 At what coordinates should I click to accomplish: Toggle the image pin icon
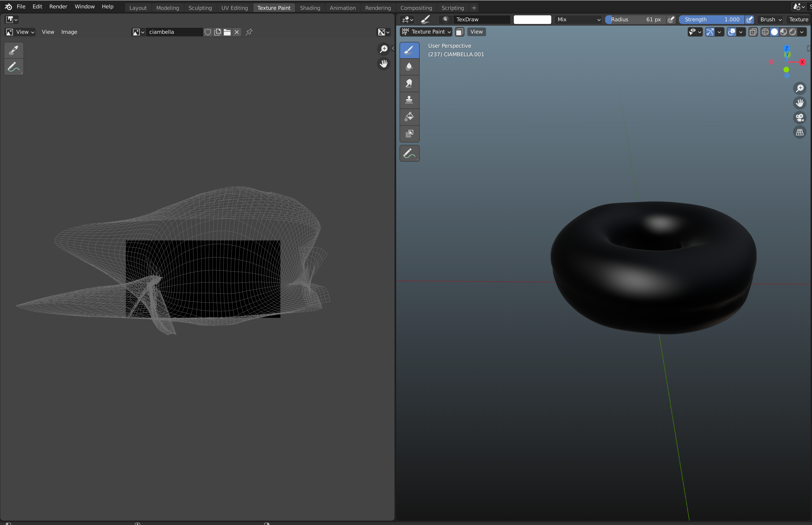click(249, 32)
